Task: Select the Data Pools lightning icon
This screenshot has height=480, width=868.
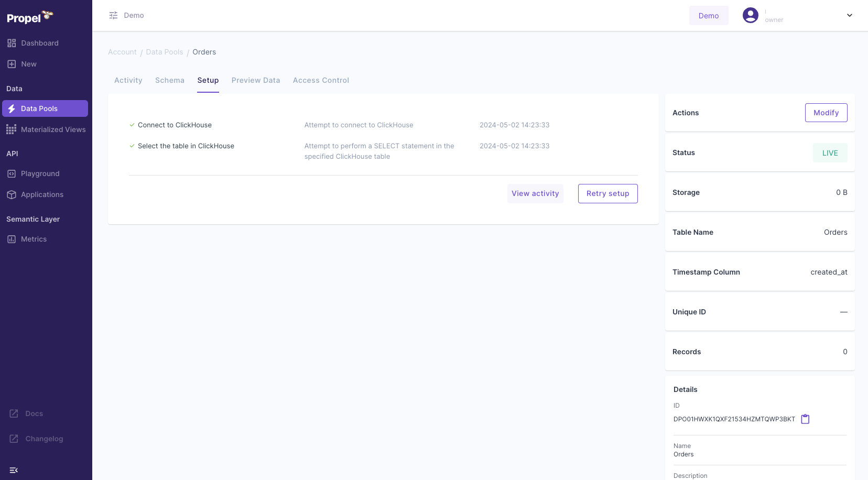Action: click(12, 108)
